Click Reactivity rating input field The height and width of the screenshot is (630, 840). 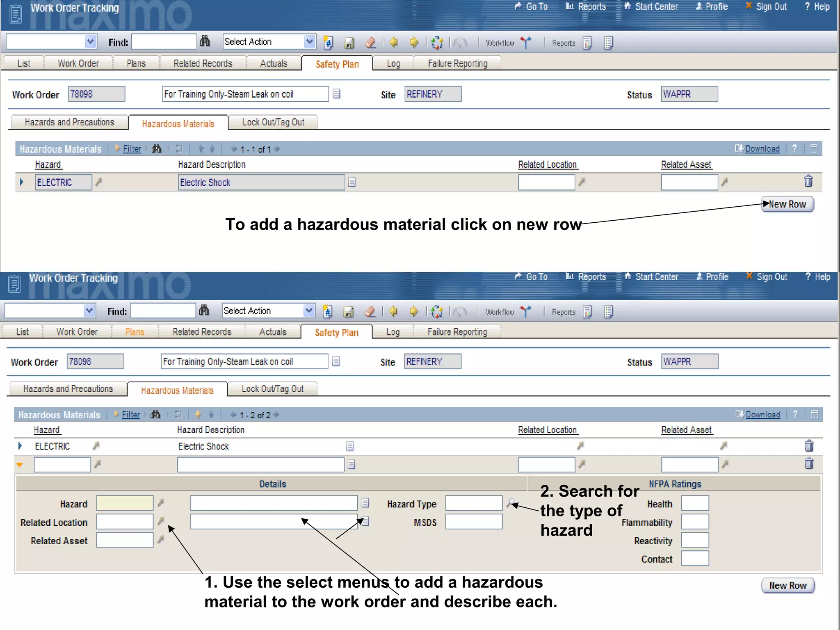(x=695, y=540)
